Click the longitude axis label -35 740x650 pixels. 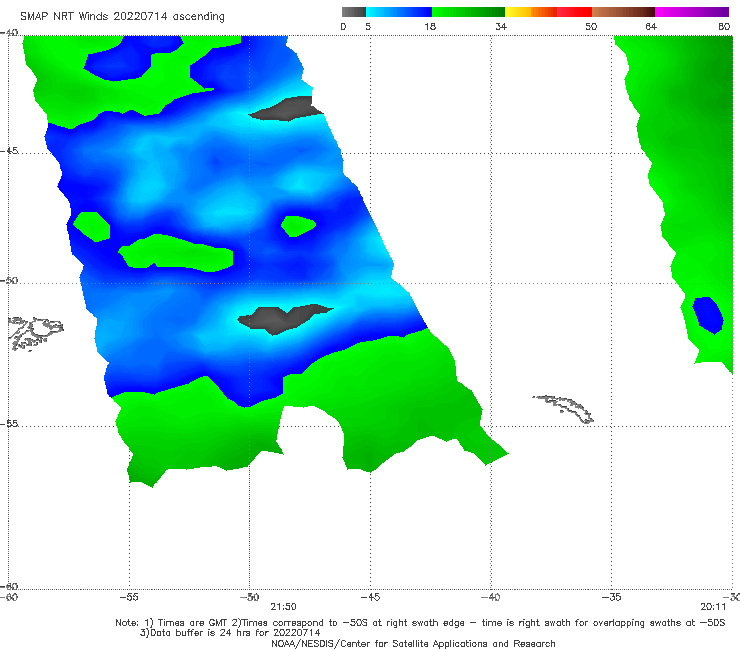click(x=612, y=597)
